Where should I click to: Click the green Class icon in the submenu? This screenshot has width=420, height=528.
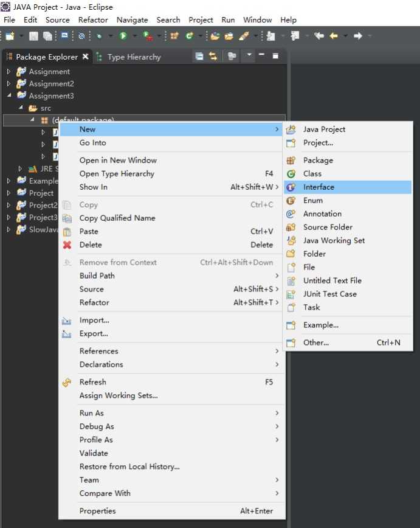coord(291,174)
